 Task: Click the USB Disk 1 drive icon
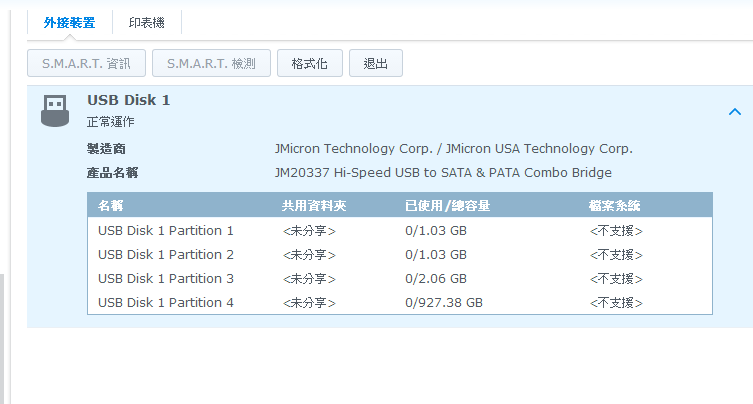pyautogui.click(x=55, y=110)
